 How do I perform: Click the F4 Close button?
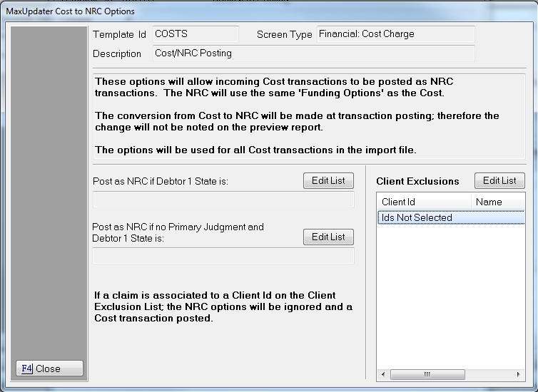[x=49, y=368]
